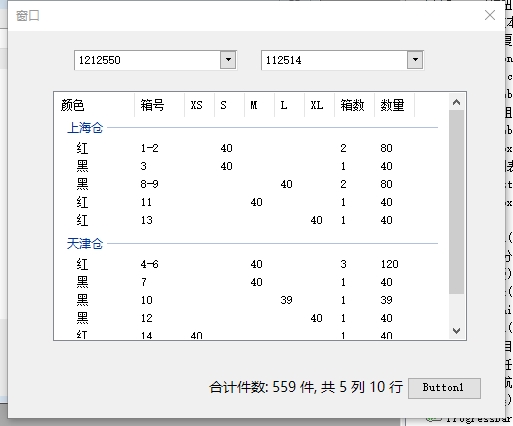Sort by the 颜色 column header

point(94,105)
